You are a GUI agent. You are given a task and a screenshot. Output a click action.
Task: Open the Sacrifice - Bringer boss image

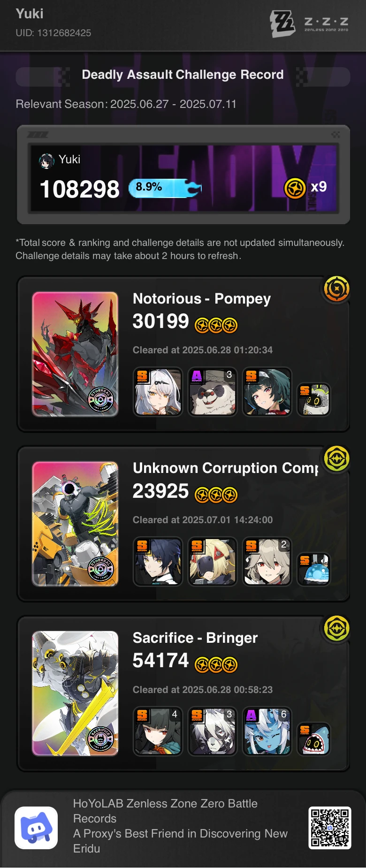75,693
